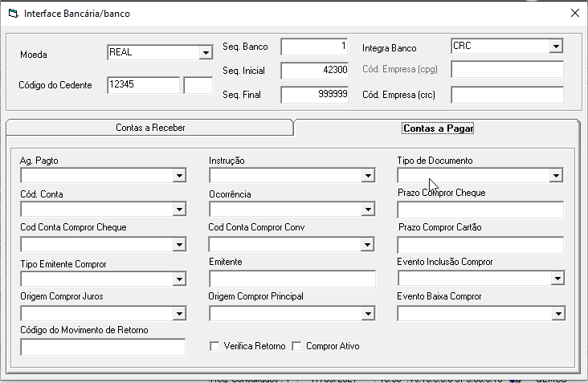Screen dimensions: 588x383
Task: Open the Cód. Conta dropdown
Action: click(x=179, y=209)
